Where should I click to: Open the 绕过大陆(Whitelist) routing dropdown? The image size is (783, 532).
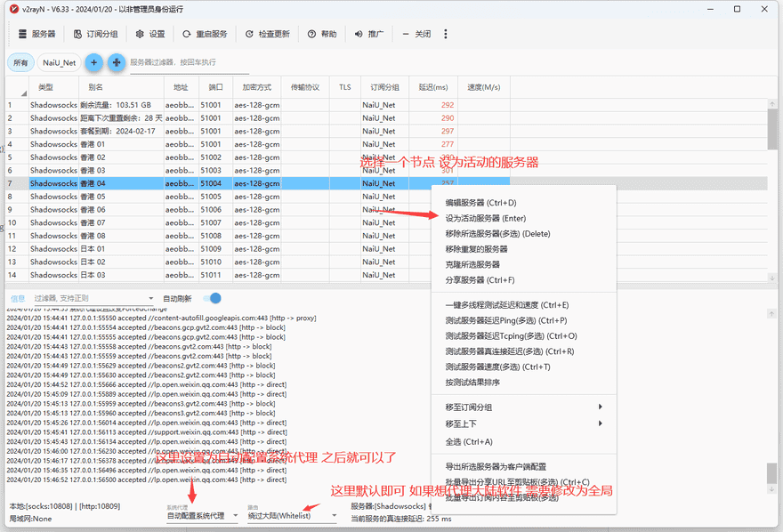coord(292,516)
